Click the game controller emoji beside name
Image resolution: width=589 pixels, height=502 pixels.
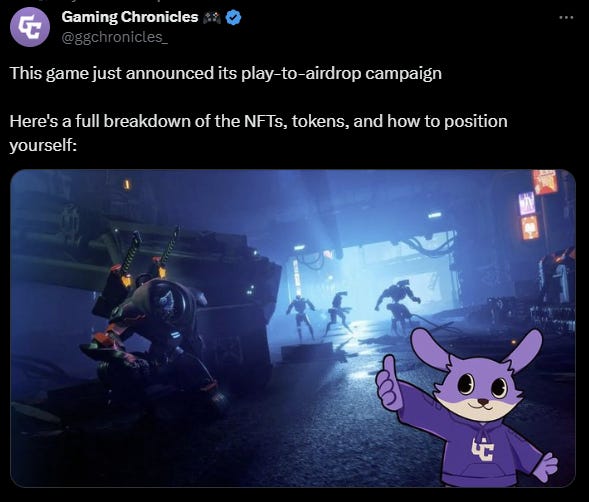pyautogui.click(x=211, y=18)
